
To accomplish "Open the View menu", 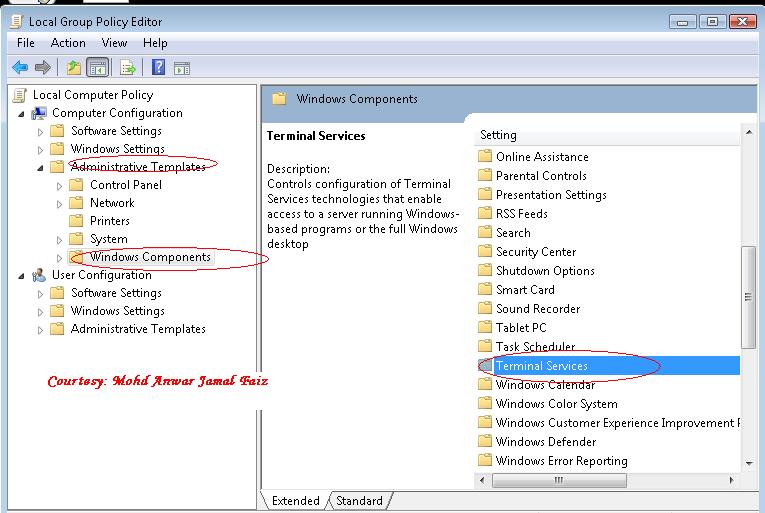I will pos(114,43).
